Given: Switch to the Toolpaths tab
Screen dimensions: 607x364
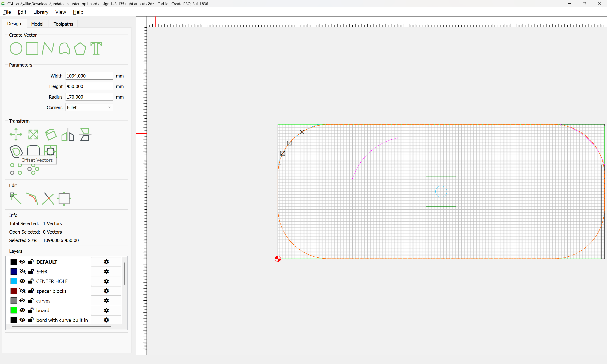Looking at the screenshot, I should coord(63,24).
